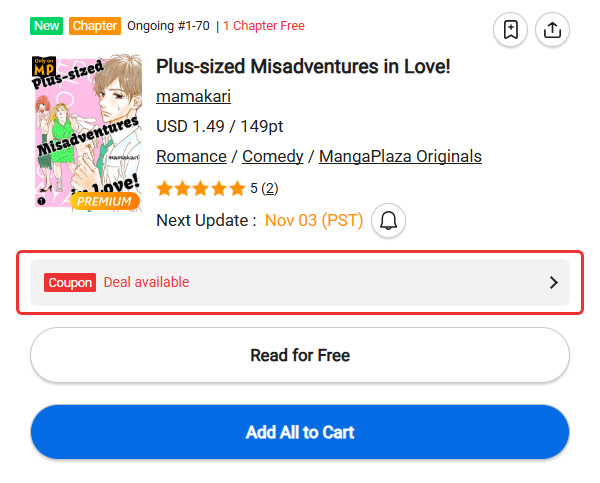Click the bookmark add icon
600x483 pixels.
click(511, 30)
